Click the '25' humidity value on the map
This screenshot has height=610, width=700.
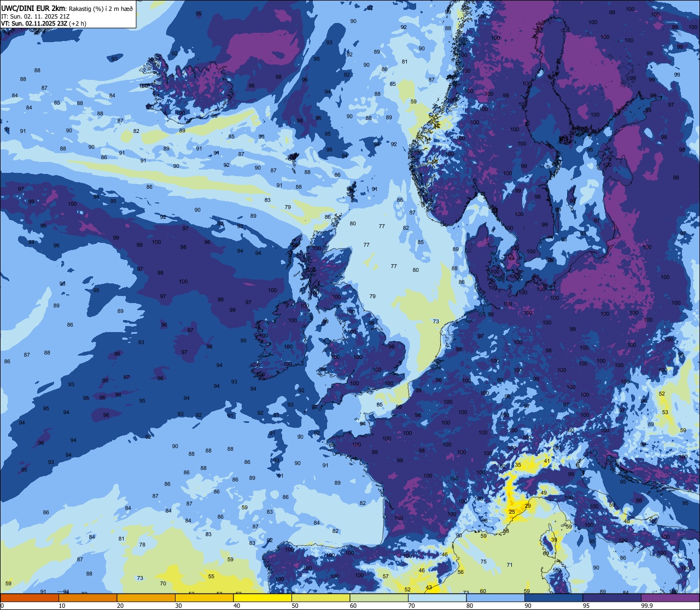point(512,512)
